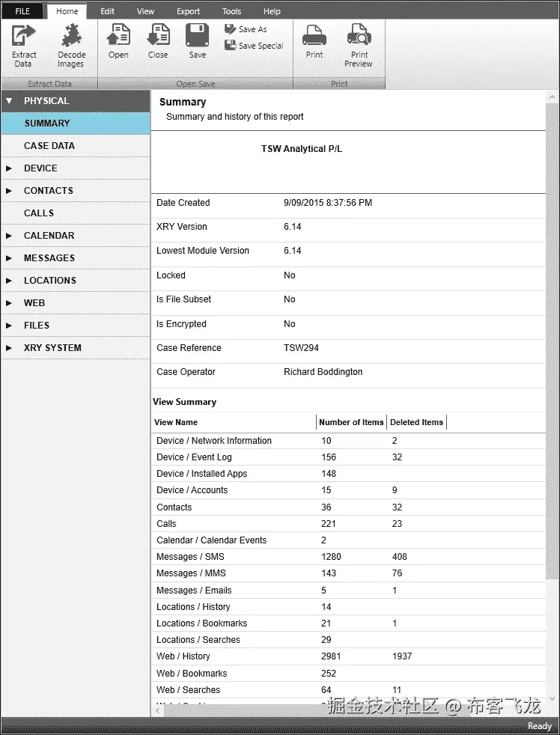Select SUMMARY in the sidebar

(x=76, y=123)
